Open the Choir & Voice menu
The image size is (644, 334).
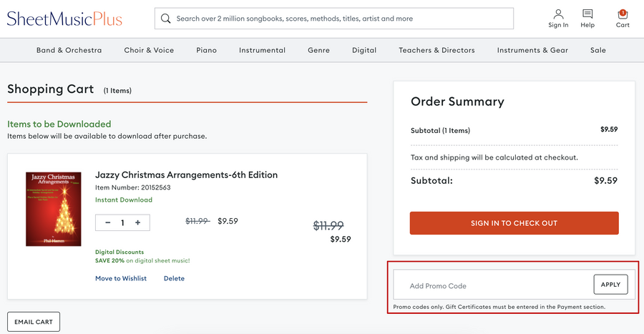pos(149,50)
